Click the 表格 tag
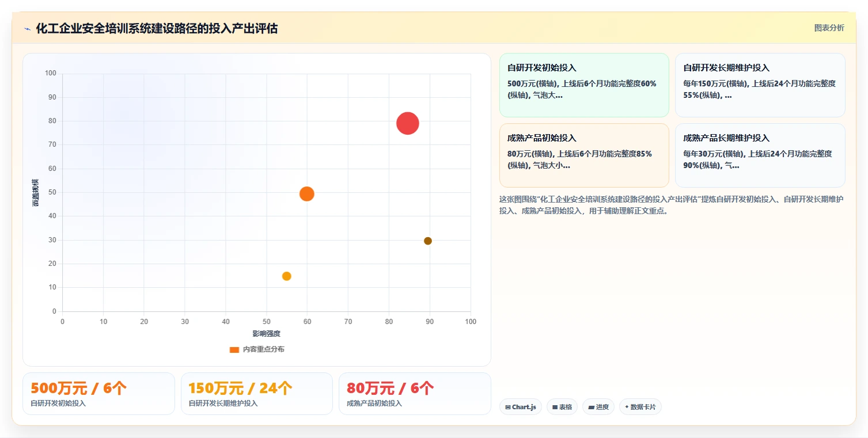This screenshot has height=438, width=868. pyautogui.click(x=562, y=407)
